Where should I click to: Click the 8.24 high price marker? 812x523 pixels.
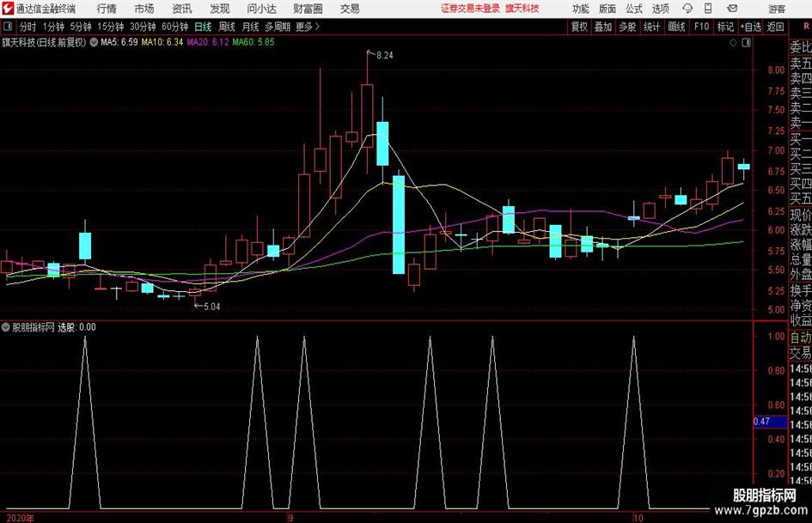point(384,56)
